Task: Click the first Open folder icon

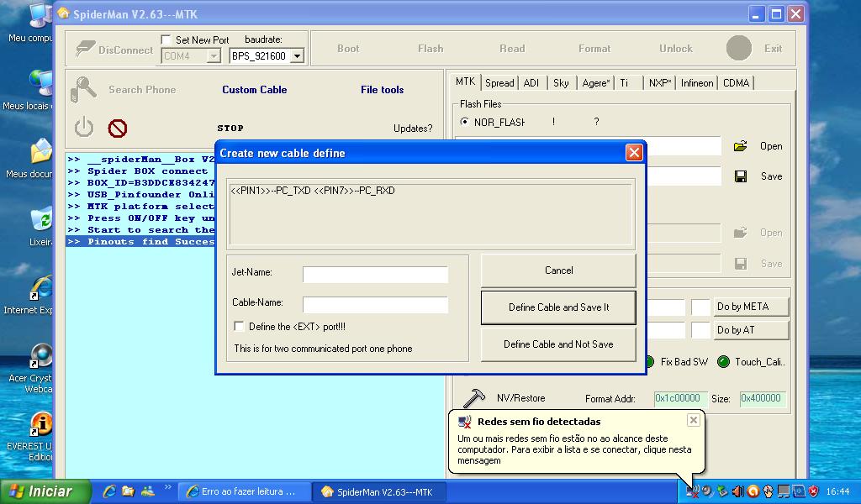Action: tap(740, 146)
